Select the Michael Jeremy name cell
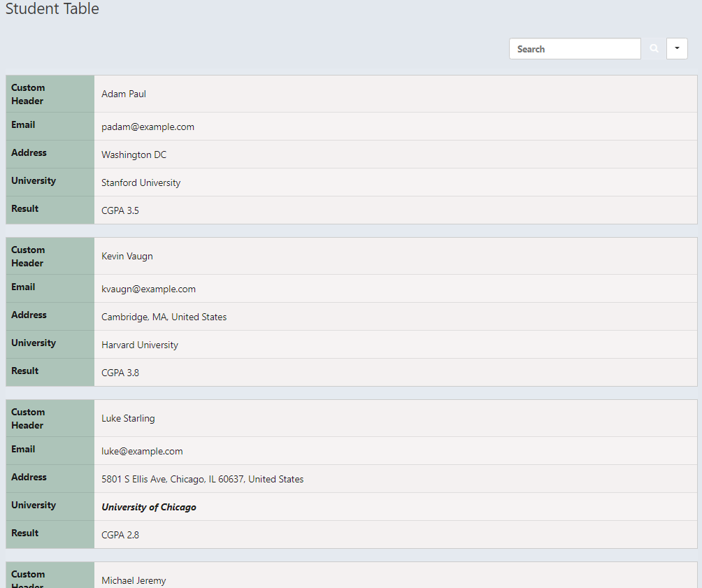This screenshot has width=702, height=588. pyautogui.click(x=134, y=580)
